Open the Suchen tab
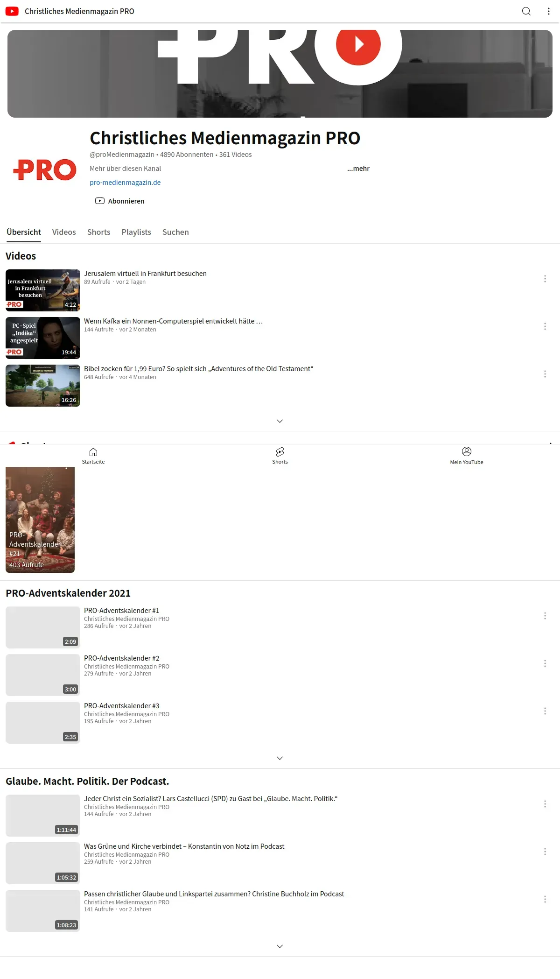The height and width of the screenshot is (979, 560). (x=175, y=232)
